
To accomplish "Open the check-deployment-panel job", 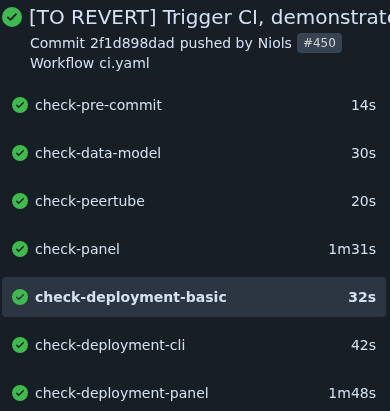I will [x=194, y=393].
